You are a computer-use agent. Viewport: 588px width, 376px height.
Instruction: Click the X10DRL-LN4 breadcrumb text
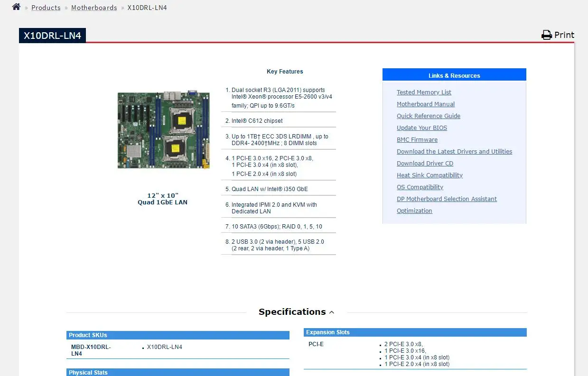tap(147, 8)
